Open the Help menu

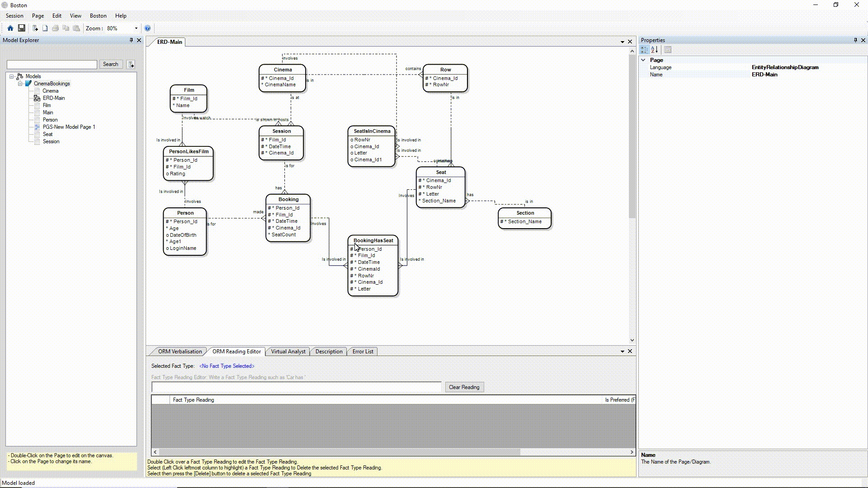coord(121,16)
